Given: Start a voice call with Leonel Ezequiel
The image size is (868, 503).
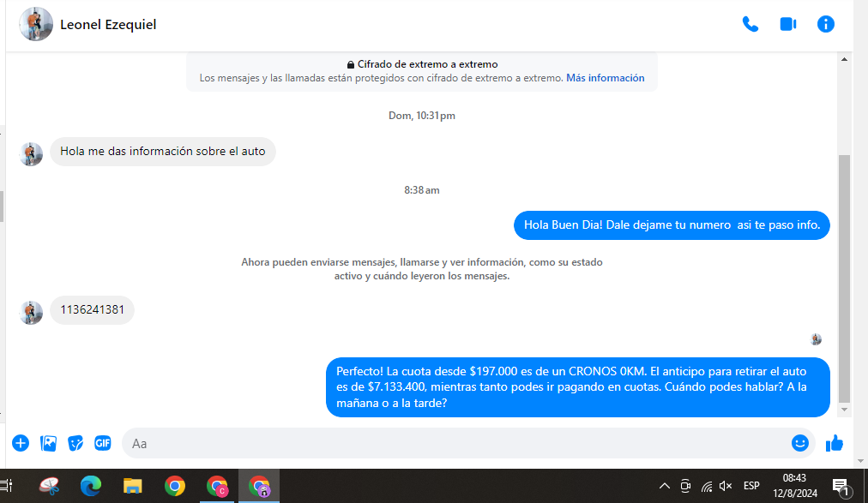Looking at the screenshot, I should (x=750, y=24).
